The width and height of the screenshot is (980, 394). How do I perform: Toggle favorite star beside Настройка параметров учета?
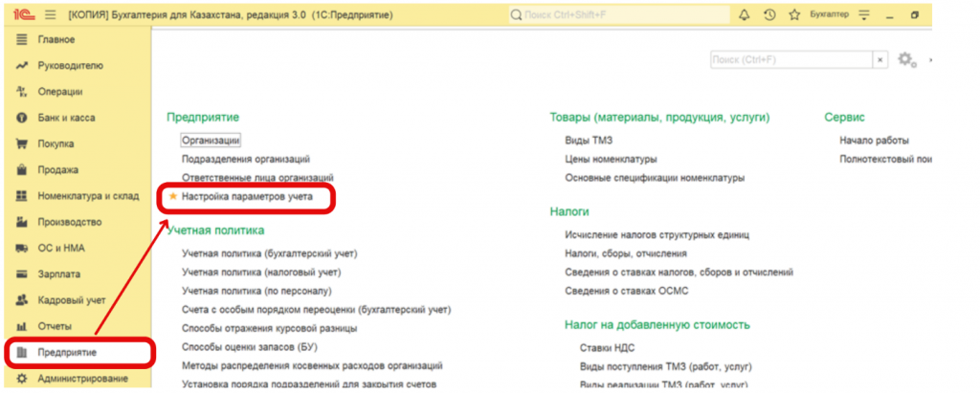pos(173,196)
